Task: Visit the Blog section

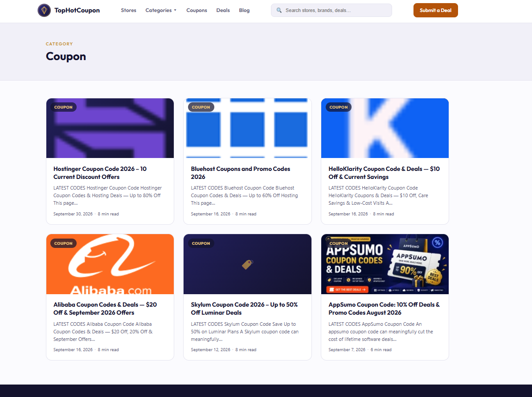Action: point(244,11)
